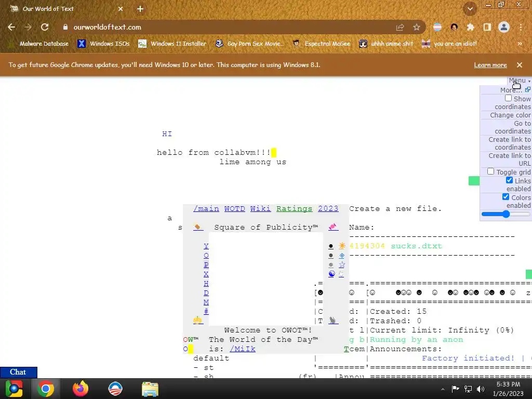Dismiss the Chrome update notification bar
The image size is (532, 399).
tap(520, 65)
